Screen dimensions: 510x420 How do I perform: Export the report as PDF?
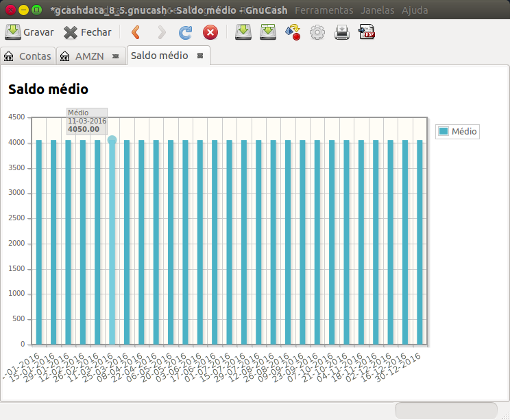click(x=367, y=32)
